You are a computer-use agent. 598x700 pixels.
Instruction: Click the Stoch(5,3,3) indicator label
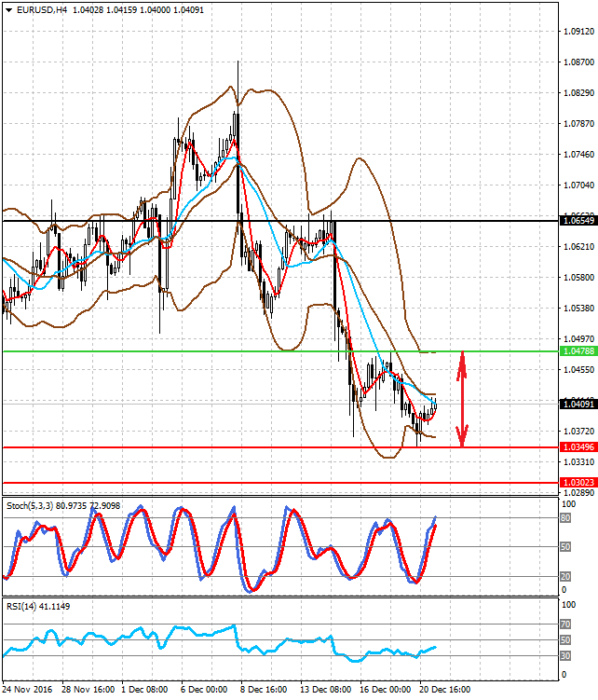tap(63, 506)
